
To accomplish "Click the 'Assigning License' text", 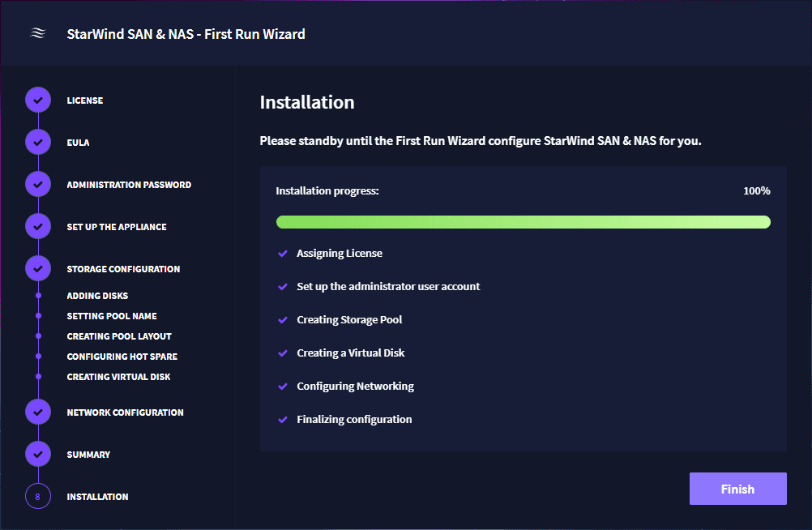I will (340, 254).
